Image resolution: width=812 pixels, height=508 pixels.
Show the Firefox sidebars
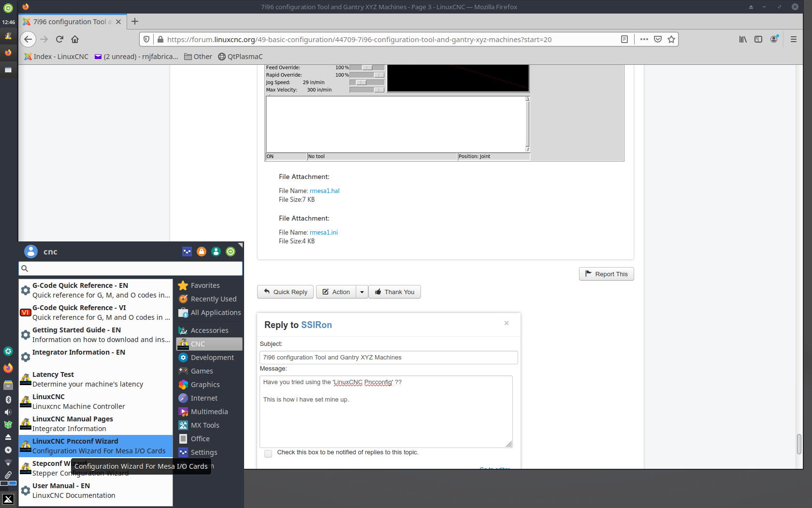pyautogui.click(x=758, y=39)
